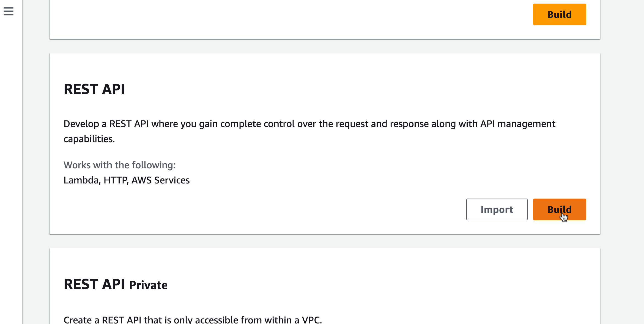The height and width of the screenshot is (324, 644).
Task: Click the collapsed left sidebar strip below the menu icon
Action: click(11, 165)
